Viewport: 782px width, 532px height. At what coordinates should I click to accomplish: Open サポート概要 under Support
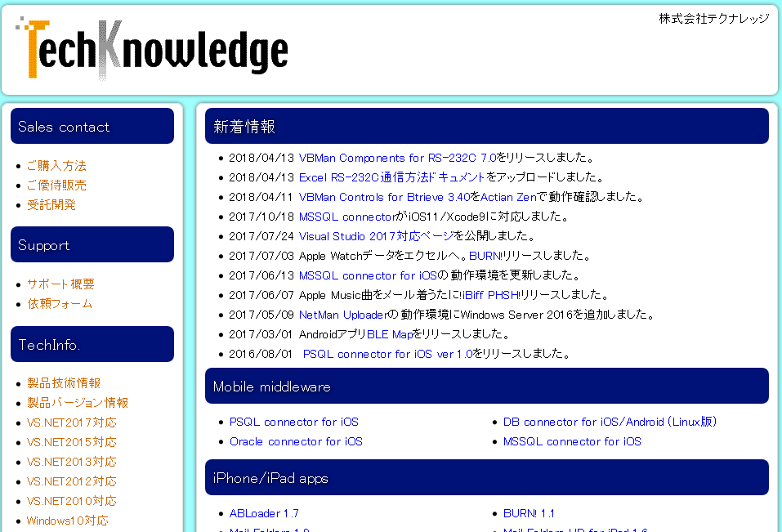(x=60, y=284)
